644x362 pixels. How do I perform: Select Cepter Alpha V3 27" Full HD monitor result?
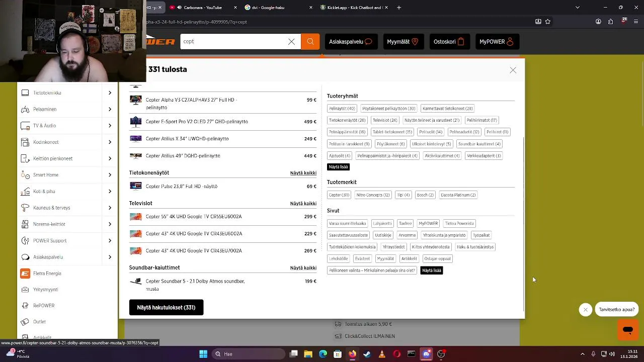[223, 104]
